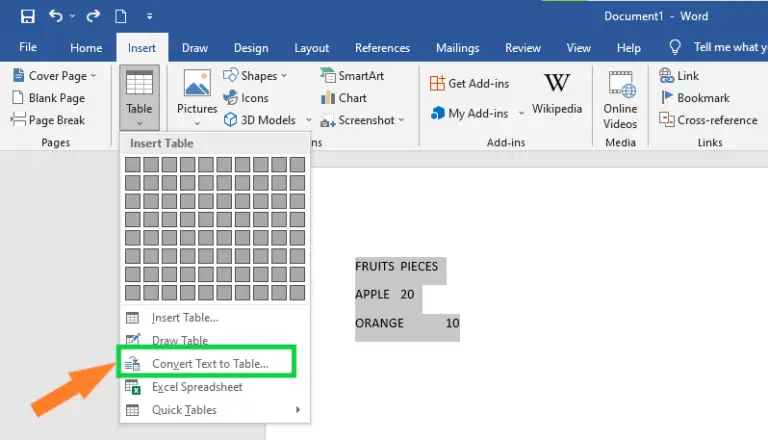
Task: Select Convert Text to Table menu item
Action: click(210, 363)
